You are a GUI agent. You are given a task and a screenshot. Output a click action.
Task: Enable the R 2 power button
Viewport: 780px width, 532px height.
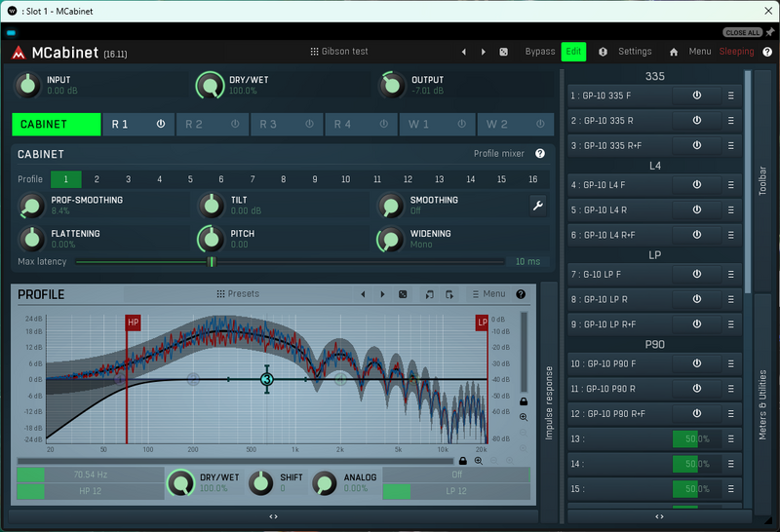pos(235,124)
